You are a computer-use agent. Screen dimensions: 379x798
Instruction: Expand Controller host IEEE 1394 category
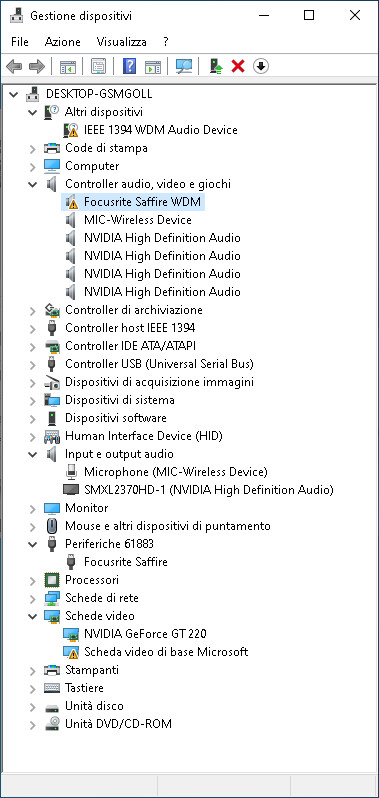click(33, 328)
